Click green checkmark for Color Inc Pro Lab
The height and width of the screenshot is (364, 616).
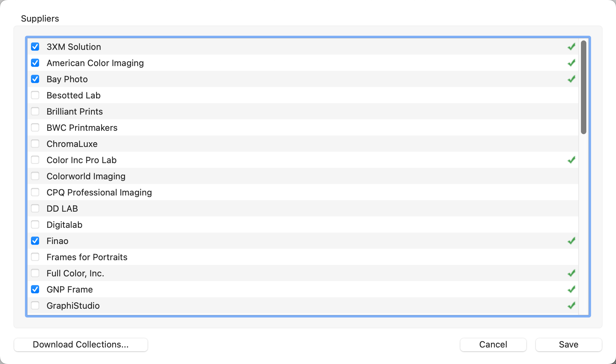pyautogui.click(x=571, y=160)
